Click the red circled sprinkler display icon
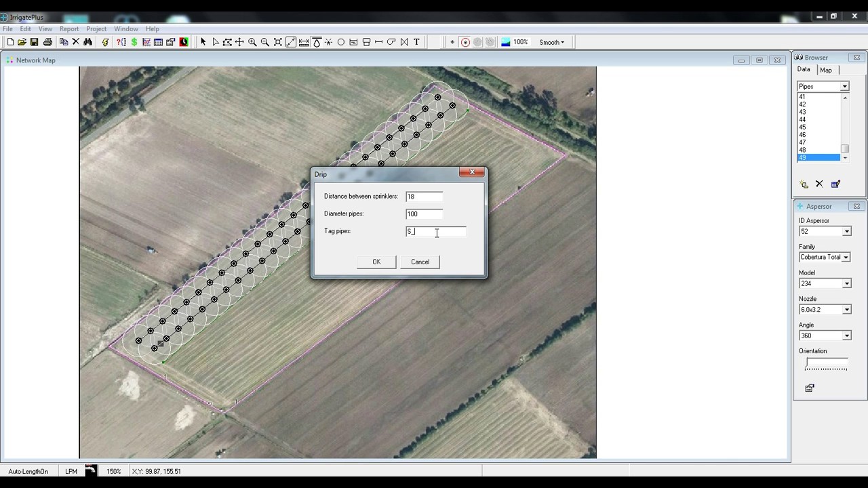The height and width of the screenshot is (488, 868). coord(465,42)
